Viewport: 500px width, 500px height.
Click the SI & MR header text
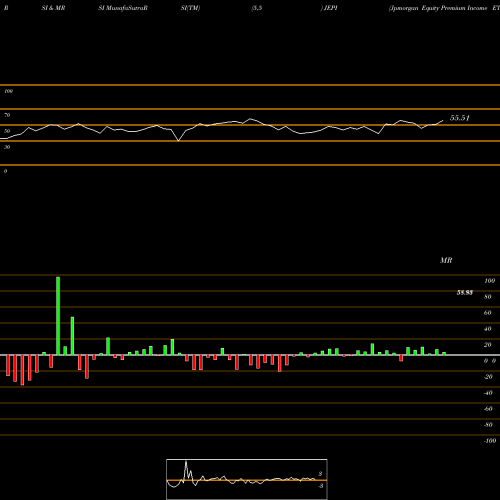53,8
